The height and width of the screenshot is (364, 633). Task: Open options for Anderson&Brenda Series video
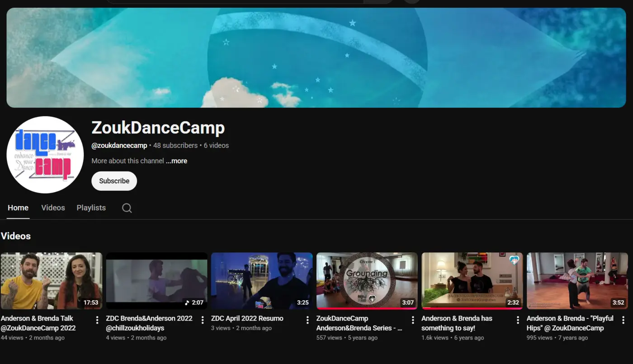point(413,320)
